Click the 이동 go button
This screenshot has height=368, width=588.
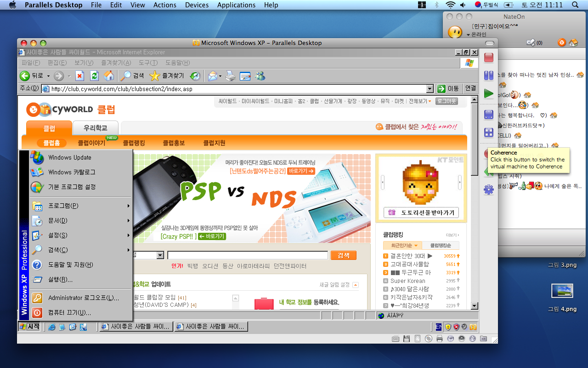coord(449,88)
